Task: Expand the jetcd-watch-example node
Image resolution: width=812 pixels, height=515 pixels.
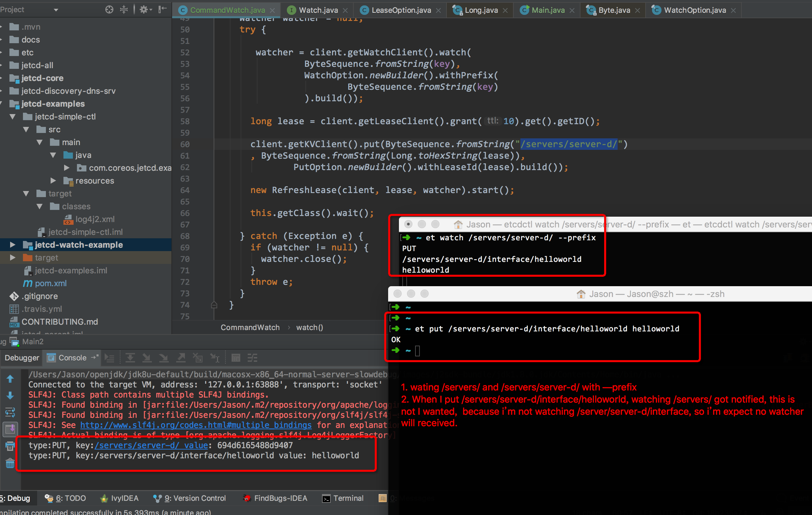Action: pos(13,245)
